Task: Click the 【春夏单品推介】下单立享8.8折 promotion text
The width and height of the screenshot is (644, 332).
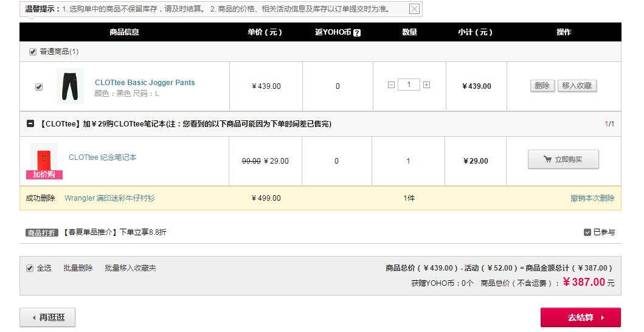Action: (x=114, y=232)
